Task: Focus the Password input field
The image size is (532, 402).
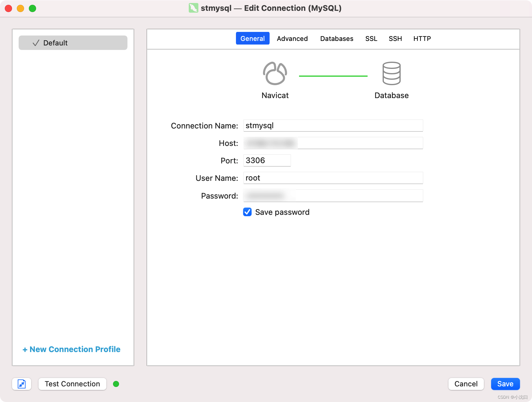Action: click(333, 196)
